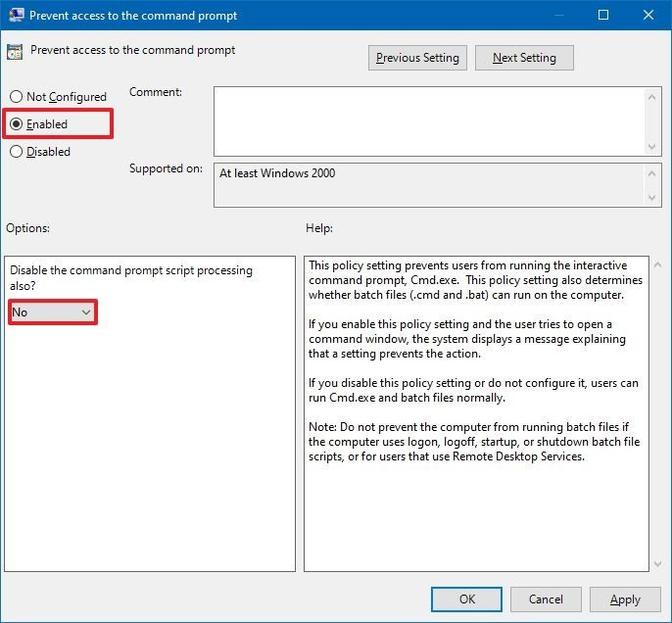Viewport: 672px width, 623px height.
Task: Click the Help panel scroll up arrow
Action: point(658,265)
